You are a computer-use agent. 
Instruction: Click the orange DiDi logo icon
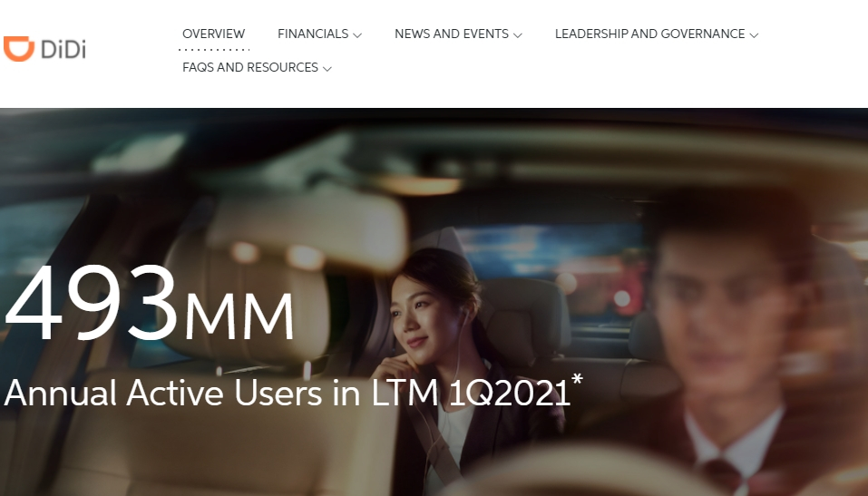tap(18, 49)
